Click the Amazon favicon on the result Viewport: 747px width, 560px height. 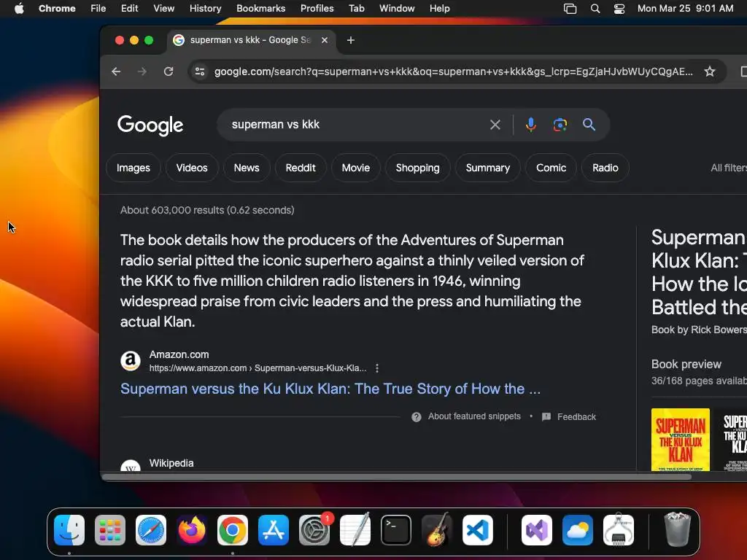(131, 361)
